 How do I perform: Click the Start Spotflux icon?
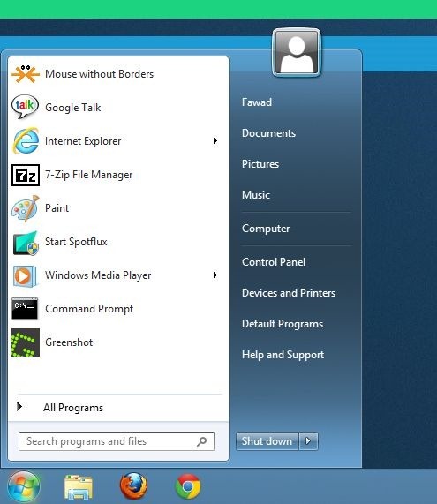[26, 243]
